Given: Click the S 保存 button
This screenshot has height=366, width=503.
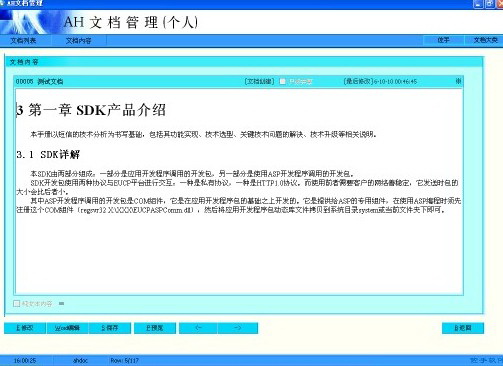Looking at the screenshot, I should click(110, 328).
